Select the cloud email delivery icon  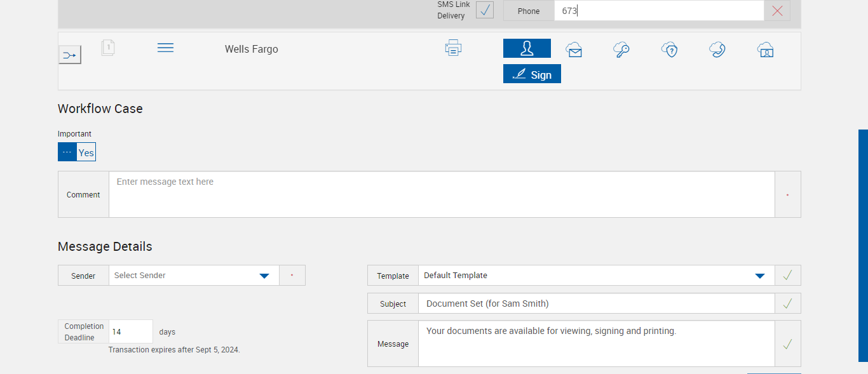pos(574,50)
